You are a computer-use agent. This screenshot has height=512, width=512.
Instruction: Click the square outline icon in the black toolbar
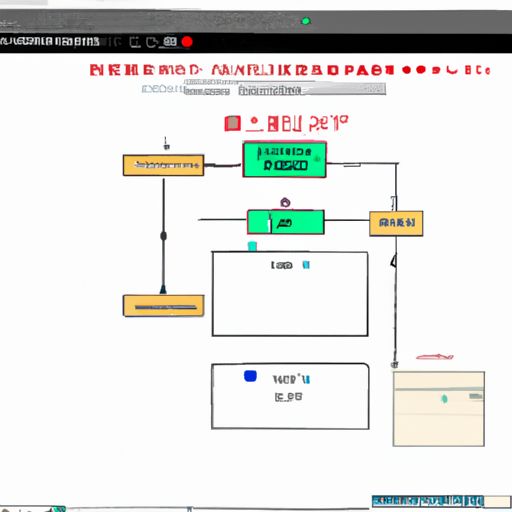[x=135, y=42]
